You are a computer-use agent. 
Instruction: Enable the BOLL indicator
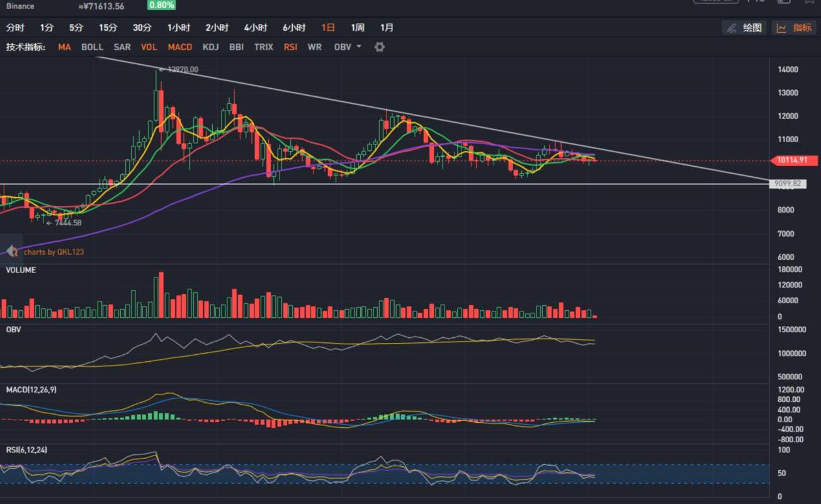pos(92,47)
